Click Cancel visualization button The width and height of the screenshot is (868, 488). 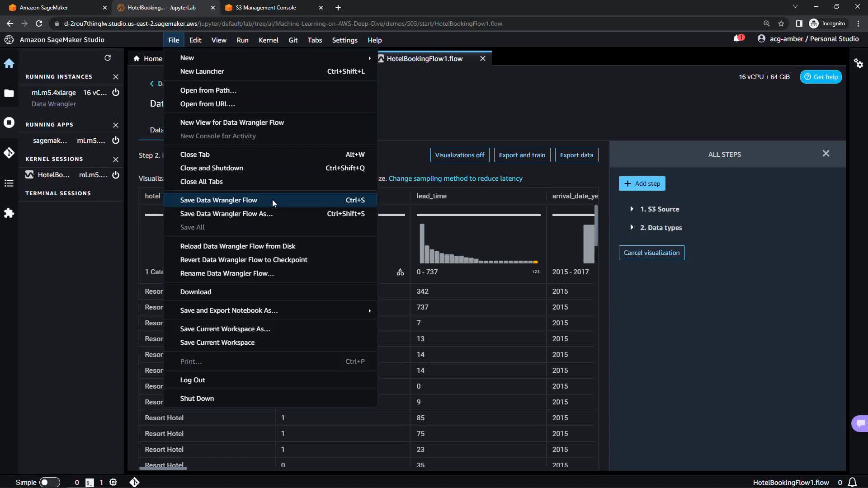[x=651, y=253]
